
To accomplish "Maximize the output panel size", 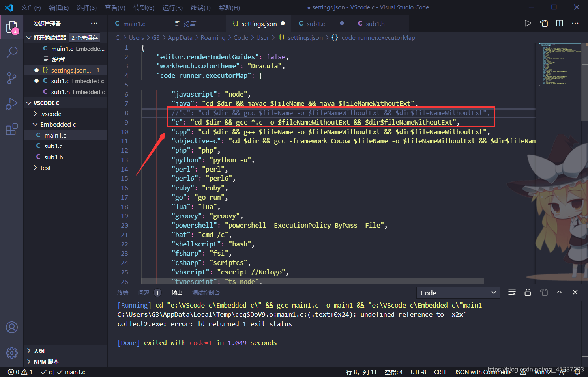I will pyautogui.click(x=559, y=293).
